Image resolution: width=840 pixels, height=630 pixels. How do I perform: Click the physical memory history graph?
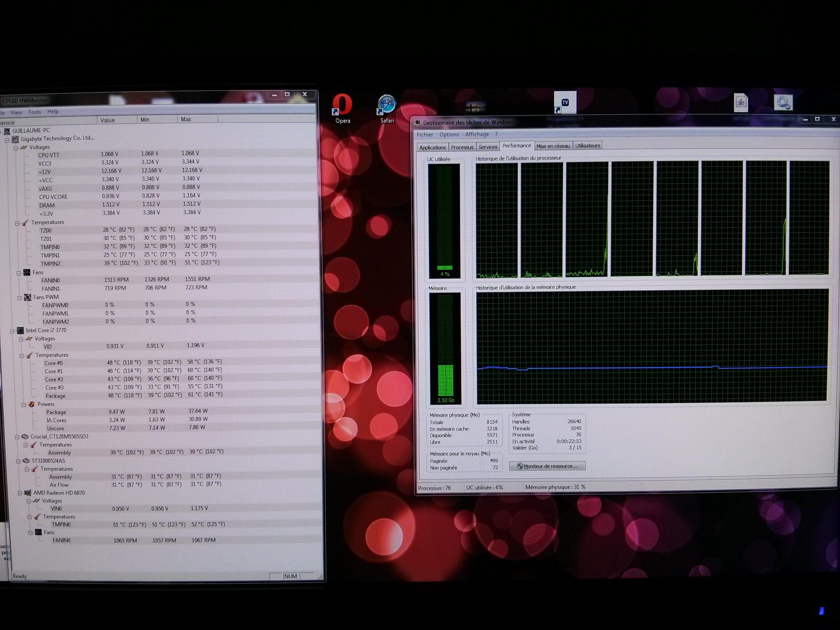pyautogui.click(x=652, y=346)
